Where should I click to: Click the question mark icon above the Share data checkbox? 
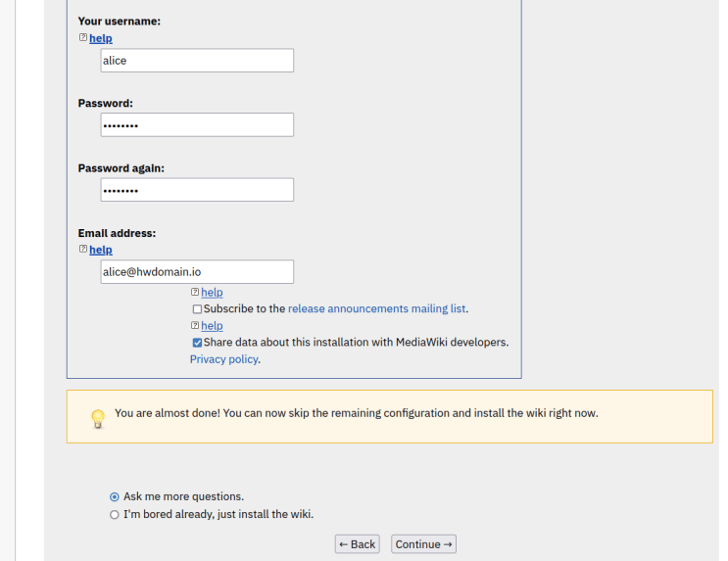[195, 325]
